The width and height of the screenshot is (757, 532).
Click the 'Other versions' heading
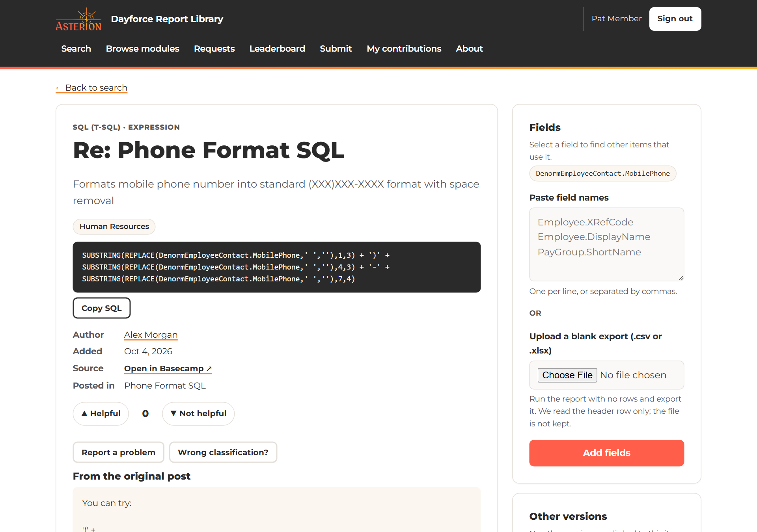pyautogui.click(x=568, y=516)
